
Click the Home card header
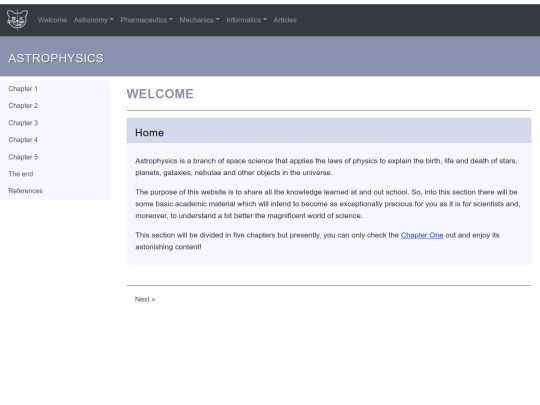click(x=329, y=131)
